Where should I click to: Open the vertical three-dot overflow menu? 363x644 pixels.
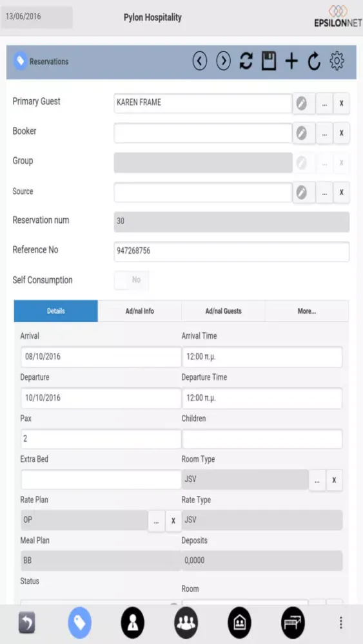341,623
